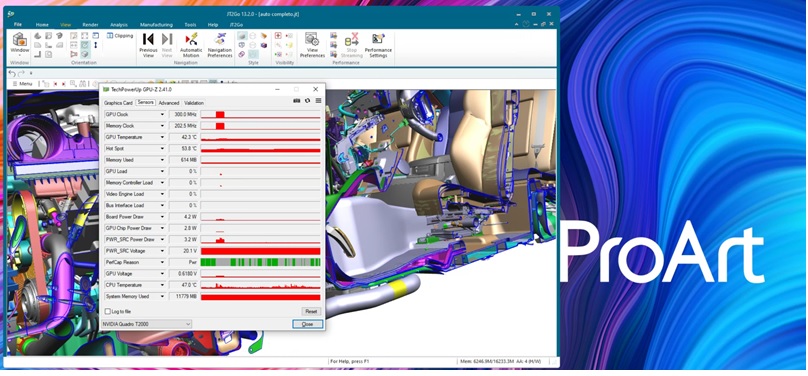808x376 pixels.
Task: Click the System Memory Used value 11779 MB
Action: click(x=183, y=296)
